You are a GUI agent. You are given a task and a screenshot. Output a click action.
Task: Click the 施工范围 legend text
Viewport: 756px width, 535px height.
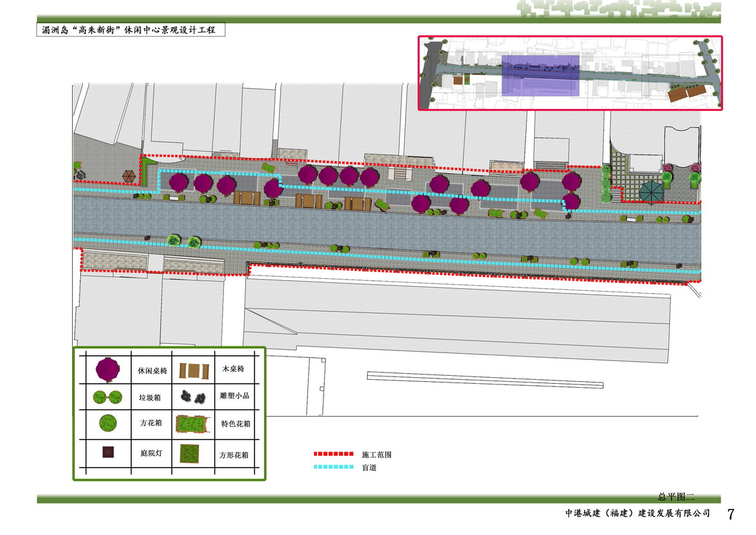click(376, 455)
